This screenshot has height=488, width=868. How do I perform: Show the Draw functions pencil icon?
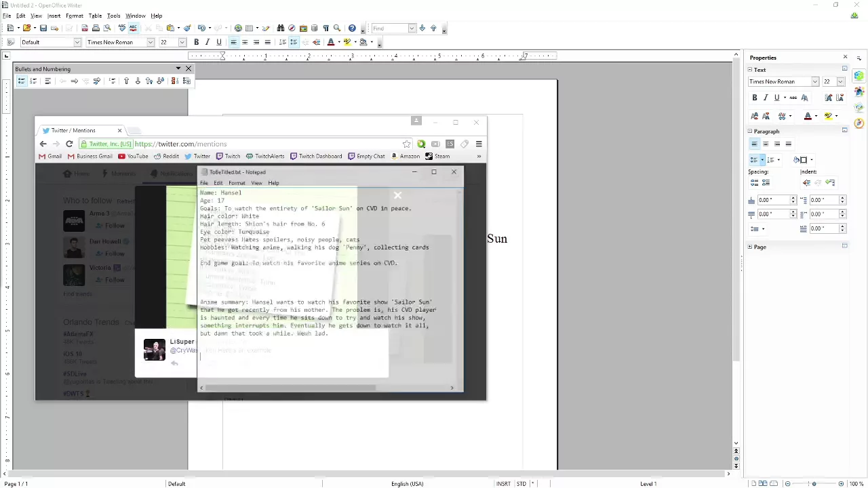coord(266,28)
